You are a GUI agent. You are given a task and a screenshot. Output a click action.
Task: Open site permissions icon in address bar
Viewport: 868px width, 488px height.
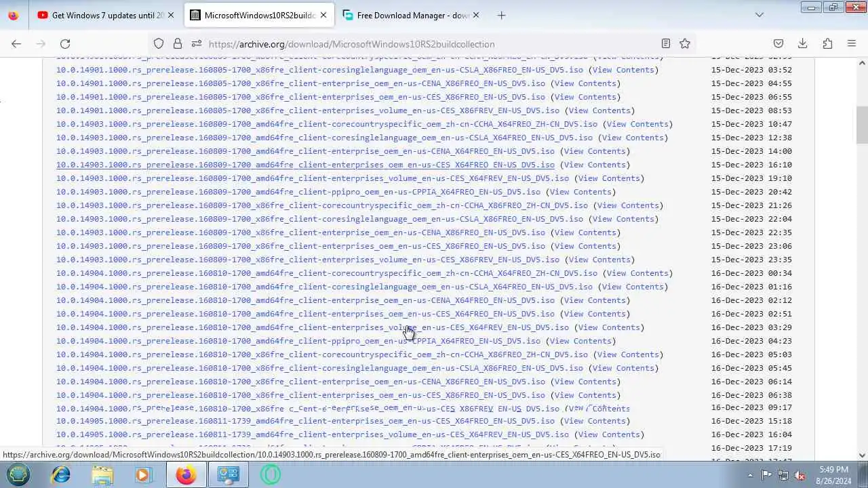coord(197,43)
